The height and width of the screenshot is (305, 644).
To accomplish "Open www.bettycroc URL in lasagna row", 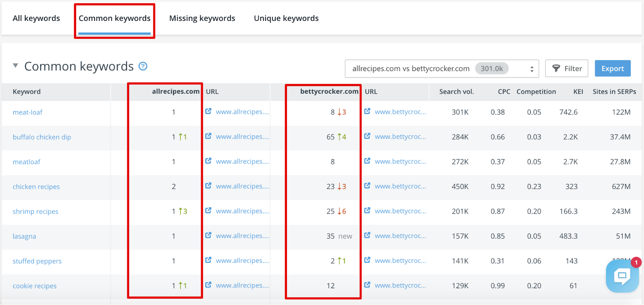I will [x=400, y=236].
